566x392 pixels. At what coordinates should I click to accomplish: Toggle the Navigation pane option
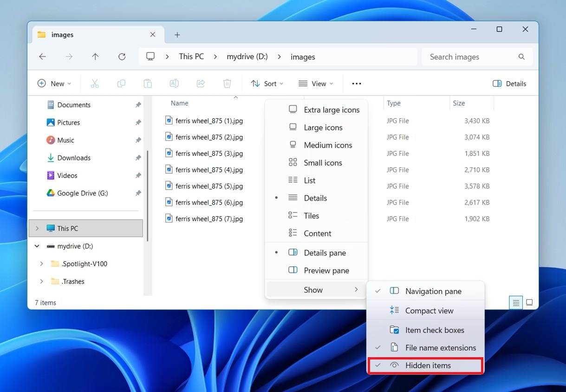425,291
